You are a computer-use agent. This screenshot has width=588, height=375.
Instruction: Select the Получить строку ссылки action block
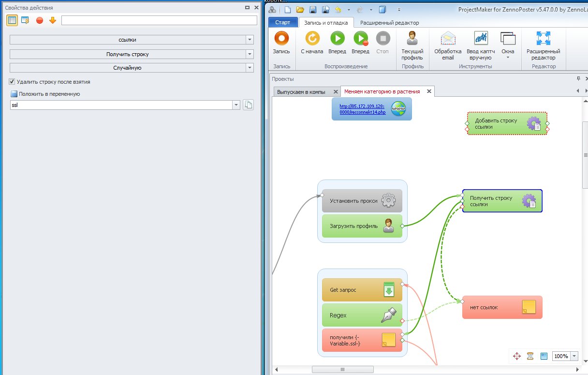click(x=502, y=201)
